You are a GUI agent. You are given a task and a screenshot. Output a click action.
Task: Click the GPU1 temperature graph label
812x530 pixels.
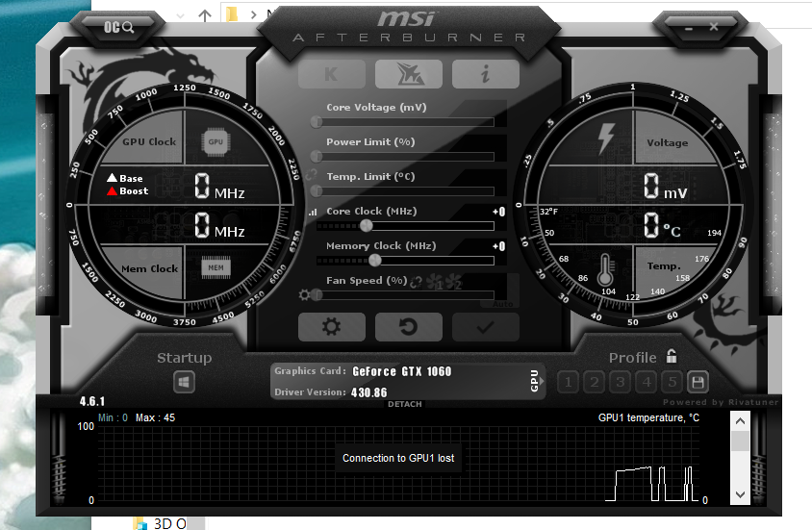648,417
